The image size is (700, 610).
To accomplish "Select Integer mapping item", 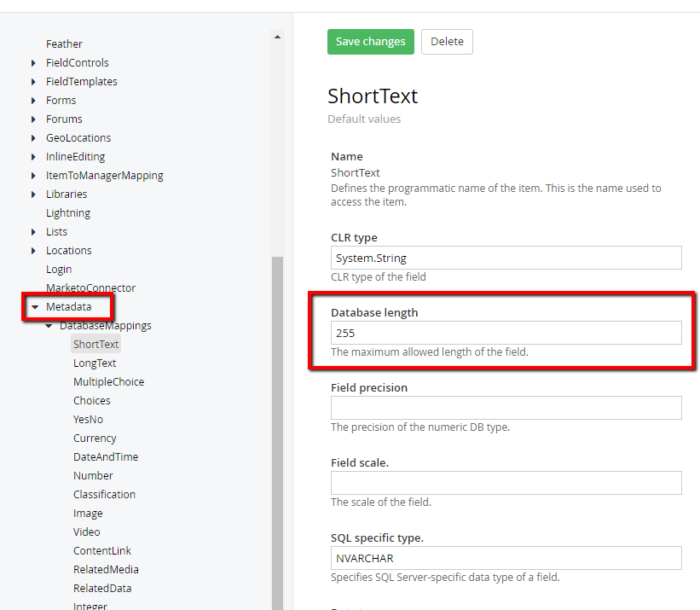I will [90, 606].
